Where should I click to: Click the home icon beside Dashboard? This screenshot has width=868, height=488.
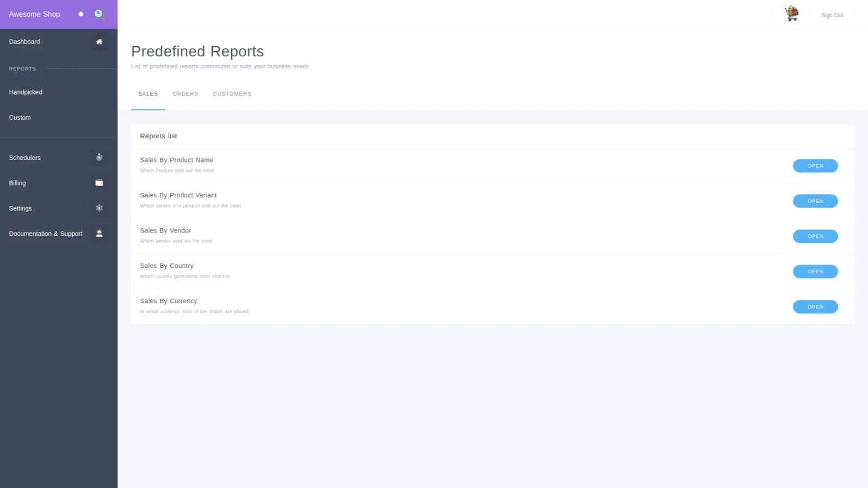click(99, 42)
